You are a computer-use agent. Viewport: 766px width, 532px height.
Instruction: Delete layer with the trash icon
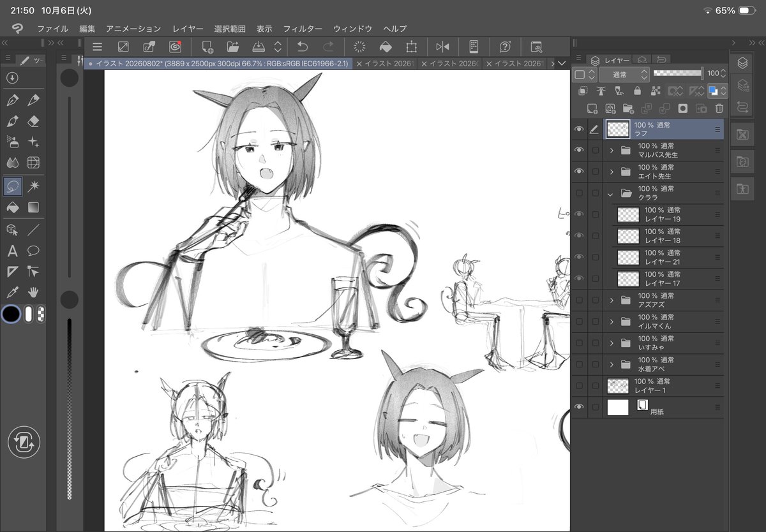pos(719,108)
